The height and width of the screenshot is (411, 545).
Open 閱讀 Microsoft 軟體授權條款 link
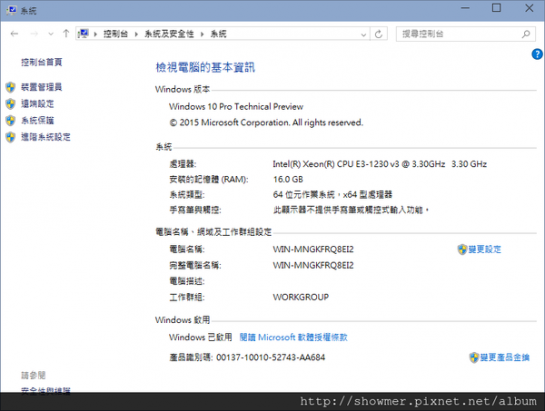tap(293, 337)
